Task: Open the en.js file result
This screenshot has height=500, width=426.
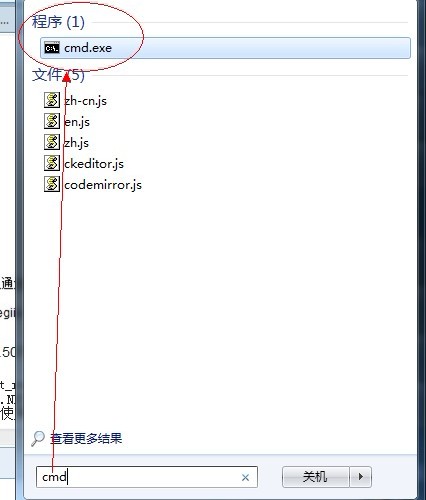Action: click(x=77, y=122)
